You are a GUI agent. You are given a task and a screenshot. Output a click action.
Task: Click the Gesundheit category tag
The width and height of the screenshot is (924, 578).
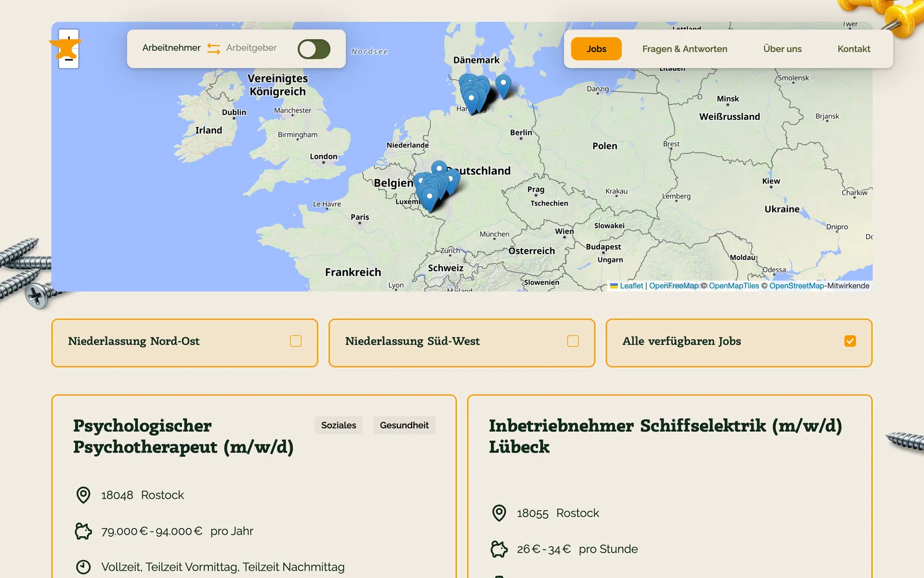click(x=404, y=425)
